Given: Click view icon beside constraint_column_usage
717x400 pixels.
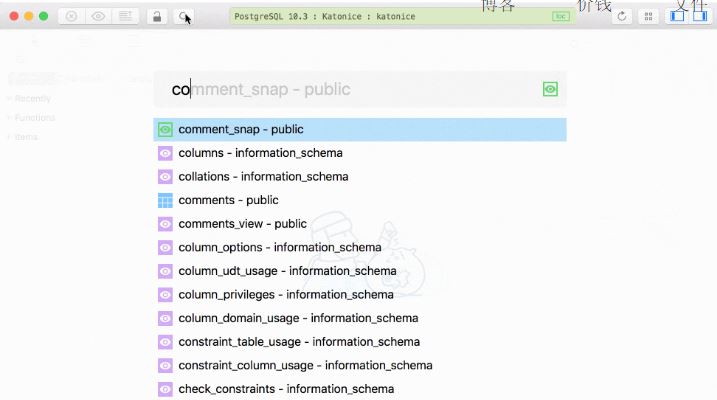Looking at the screenshot, I should (x=165, y=366).
